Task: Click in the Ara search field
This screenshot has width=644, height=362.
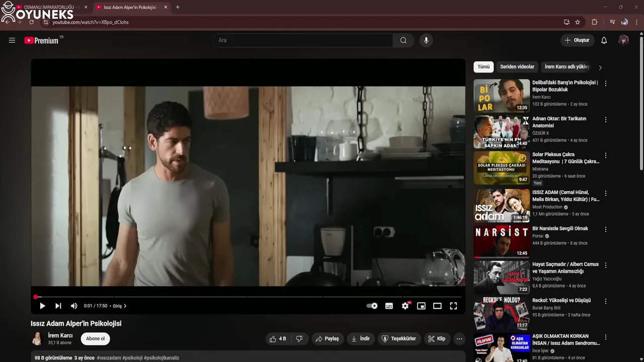Action: pyautogui.click(x=303, y=40)
